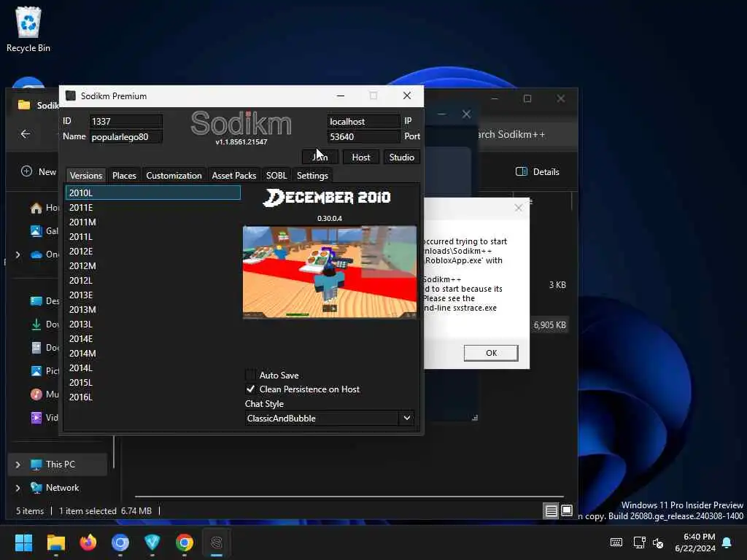Viewport: 747px width, 560px height.
Task: Open Videos in File Explorer sidebar
Action: pyautogui.click(x=44, y=418)
